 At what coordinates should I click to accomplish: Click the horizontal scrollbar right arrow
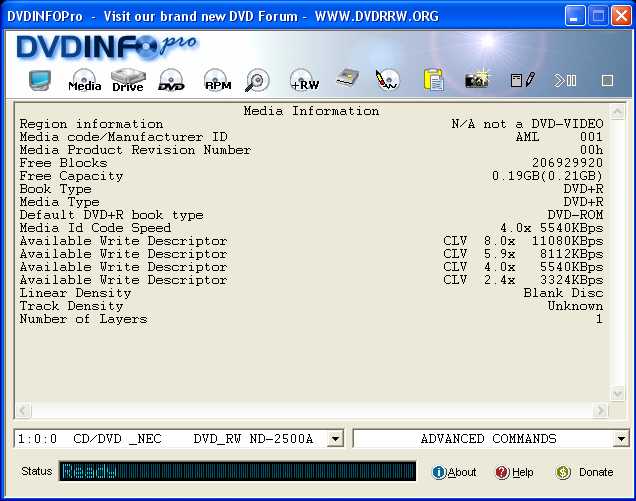(x=600, y=410)
